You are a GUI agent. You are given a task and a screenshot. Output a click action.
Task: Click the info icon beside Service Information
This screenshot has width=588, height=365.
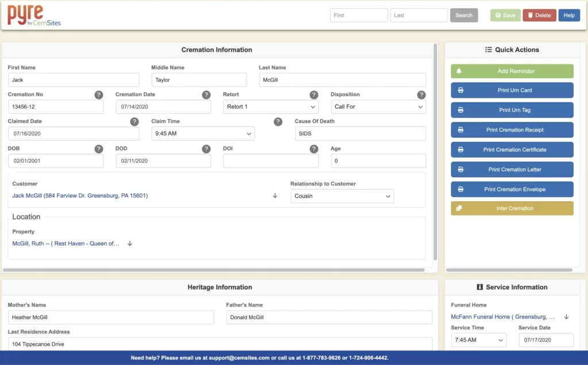(480, 287)
